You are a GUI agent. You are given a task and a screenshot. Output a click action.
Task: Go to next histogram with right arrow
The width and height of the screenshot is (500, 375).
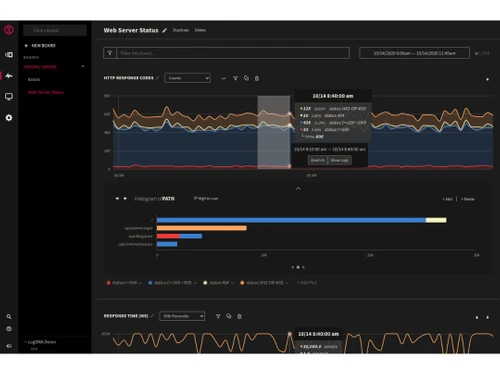[125, 198]
